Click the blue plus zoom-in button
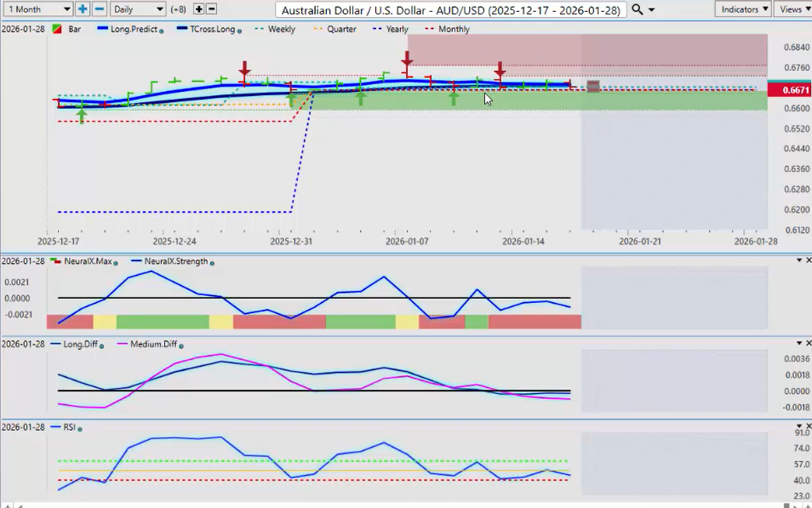Screen dimensions: 812x508 [83, 9]
